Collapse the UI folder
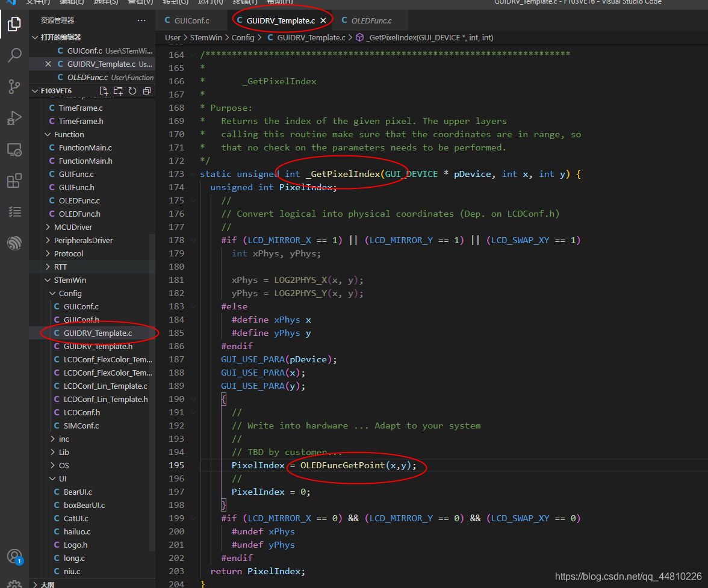The image size is (708, 588). pyautogui.click(x=52, y=479)
